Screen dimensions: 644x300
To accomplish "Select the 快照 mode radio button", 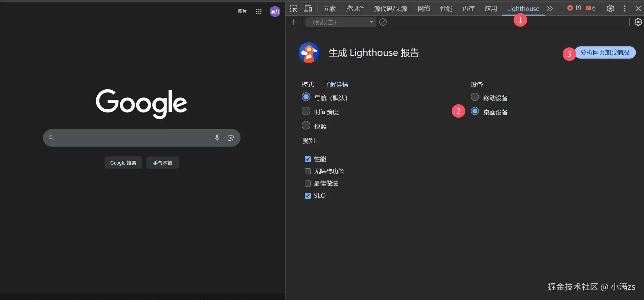I will 306,126.
